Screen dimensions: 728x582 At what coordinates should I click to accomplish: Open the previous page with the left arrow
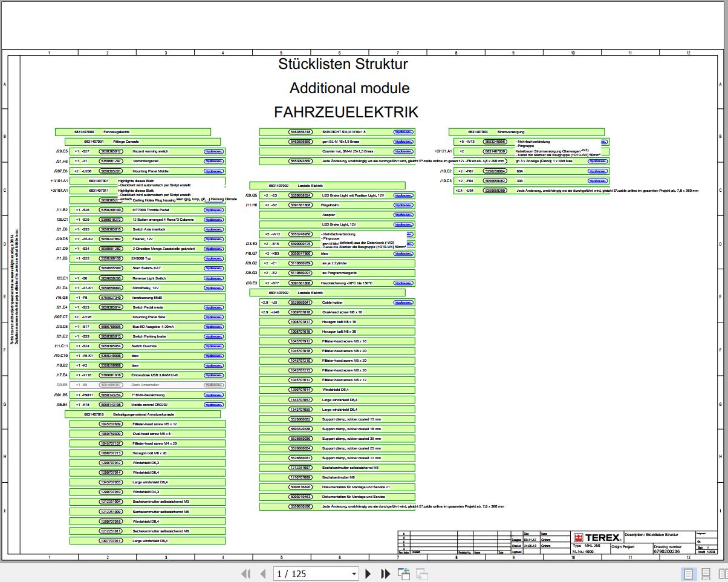click(262, 574)
